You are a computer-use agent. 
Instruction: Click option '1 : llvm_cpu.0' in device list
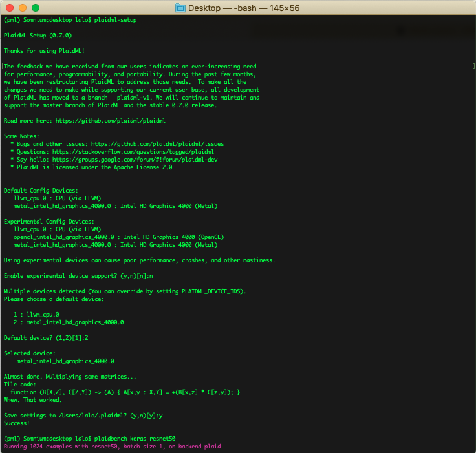tap(40, 314)
